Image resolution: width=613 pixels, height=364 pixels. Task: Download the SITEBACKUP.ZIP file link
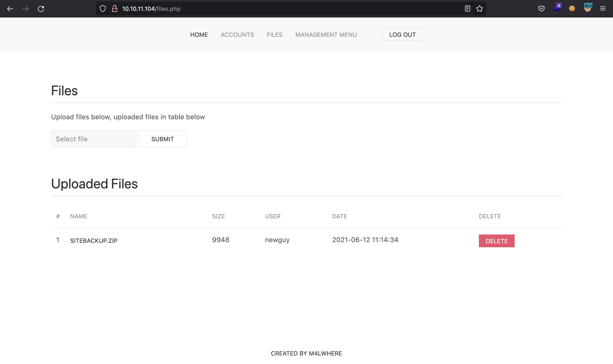click(94, 241)
